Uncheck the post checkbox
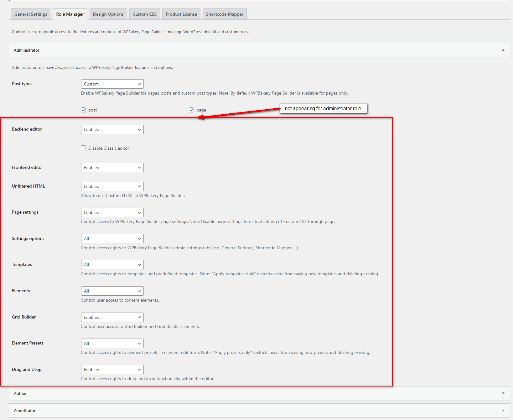The width and height of the screenshot is (513, 420). [83, 110]
